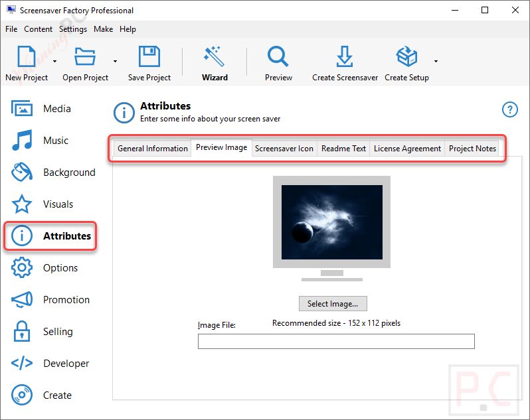Click the space preview image thumbnail
The height and width of the screenshot is (420, 530).
point(332,222)
